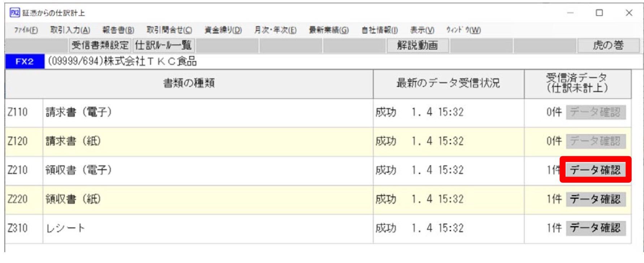Select the Z120 請求書(紙) row

point(318,141)
